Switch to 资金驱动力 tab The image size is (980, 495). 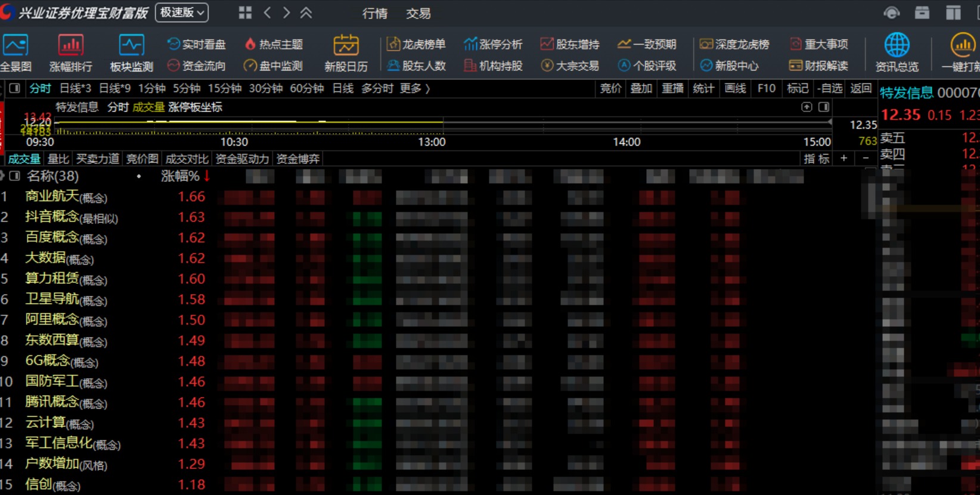(x=242, y=159)
